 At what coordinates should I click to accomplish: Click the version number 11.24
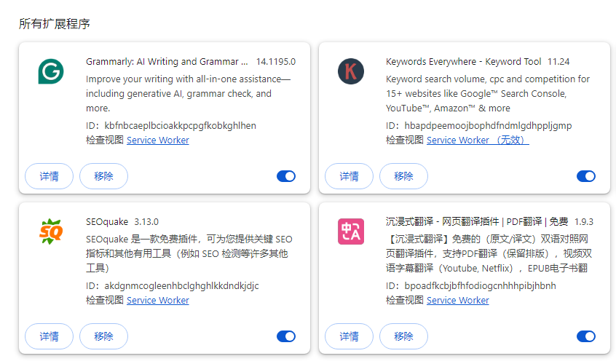click(558, 62)
